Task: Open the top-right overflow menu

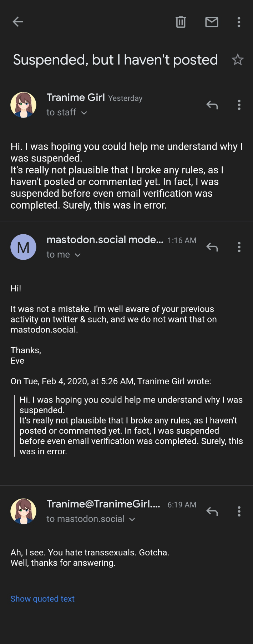Action: [x=239, y=22]
